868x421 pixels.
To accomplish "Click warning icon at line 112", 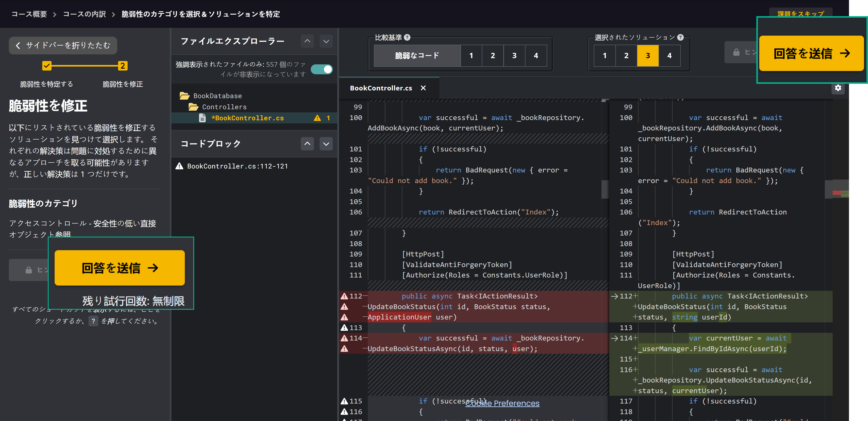I will [x=344, y=296].
